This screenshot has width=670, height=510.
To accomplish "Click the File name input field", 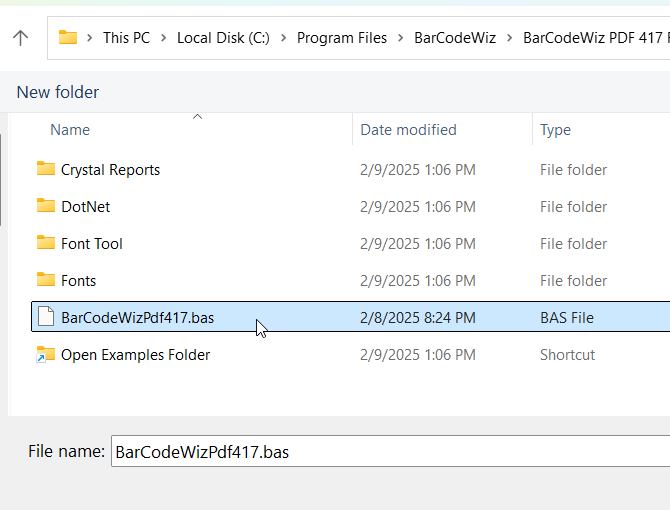I will coord(391,451).
